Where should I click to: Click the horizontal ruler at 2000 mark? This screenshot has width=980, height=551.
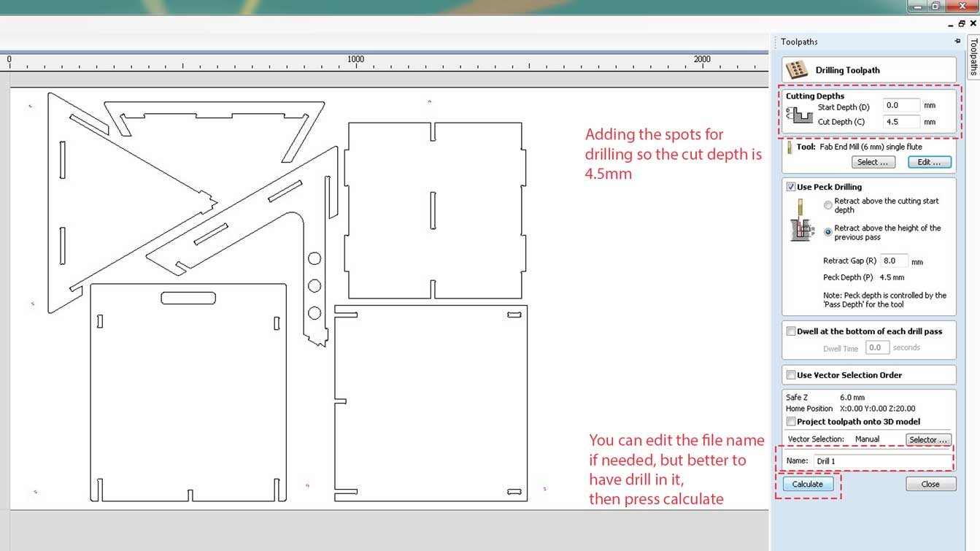[701, 60]
